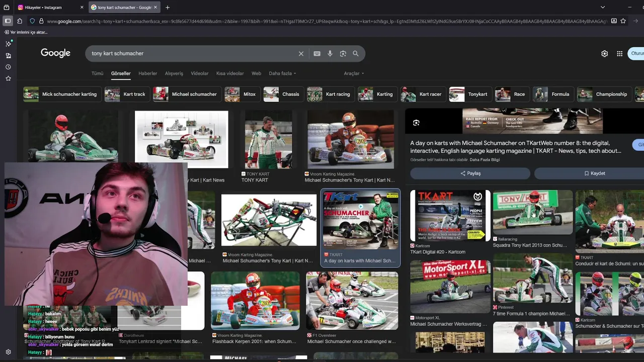Click the magnifier search button
Screen dimensions: 644x362
tap(356, 54)
